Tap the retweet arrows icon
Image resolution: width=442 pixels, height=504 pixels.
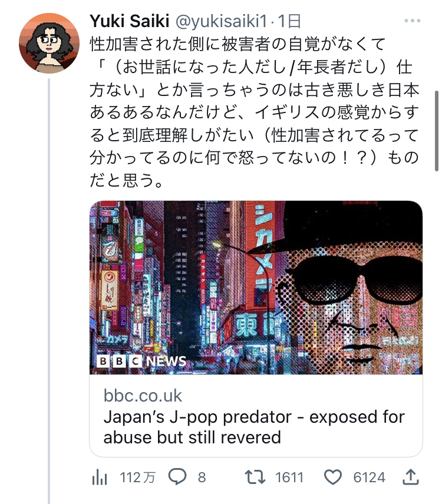(x=255, y=477)
